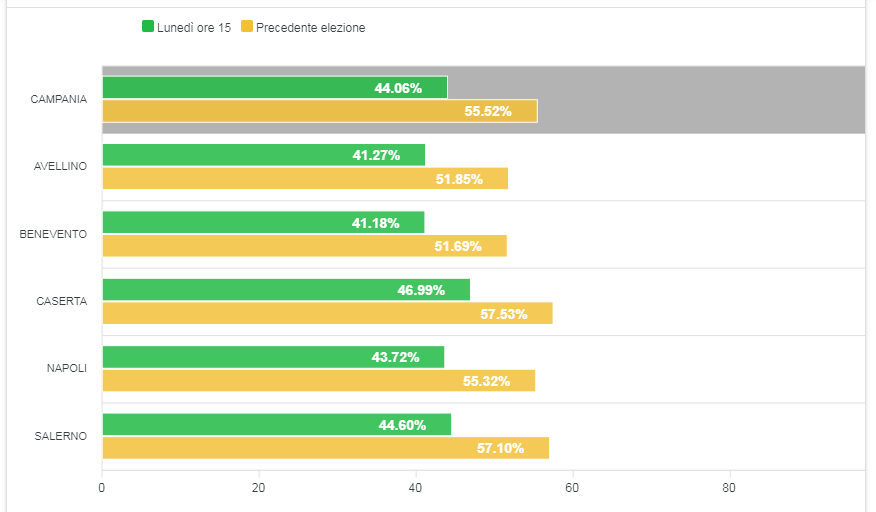876x512 pixels.
Task: Click Benevento green bar 41.18%
Action: [263, 222]
